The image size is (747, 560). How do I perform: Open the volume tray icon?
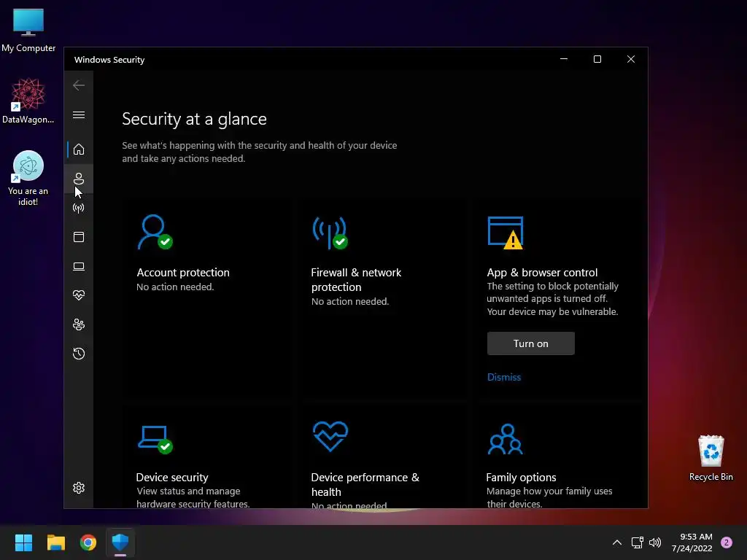(x=655, y=542)
